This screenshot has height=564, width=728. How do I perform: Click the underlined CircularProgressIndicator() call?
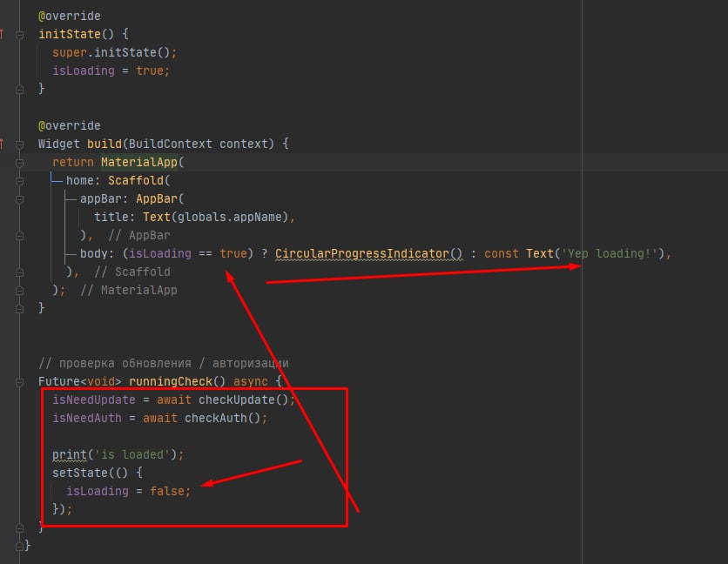[x=368, y=253]
